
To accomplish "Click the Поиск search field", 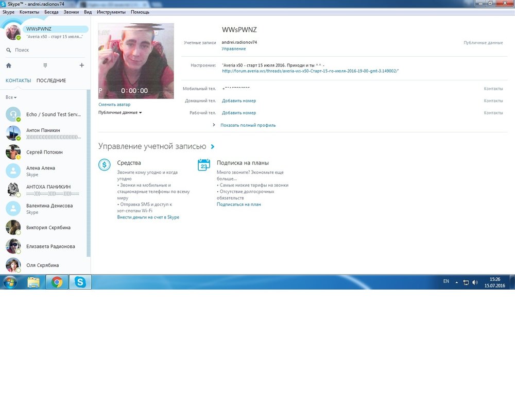I will coord(46,50).
